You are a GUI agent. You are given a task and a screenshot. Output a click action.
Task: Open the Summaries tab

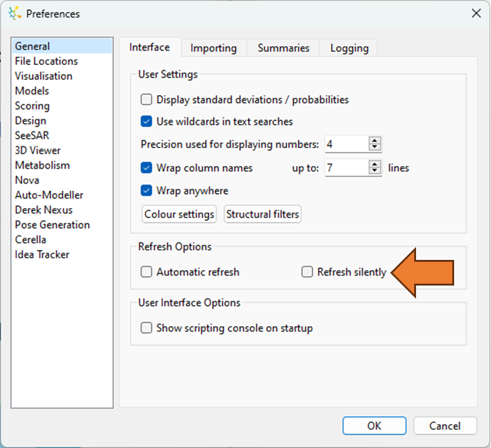point(284,48)
